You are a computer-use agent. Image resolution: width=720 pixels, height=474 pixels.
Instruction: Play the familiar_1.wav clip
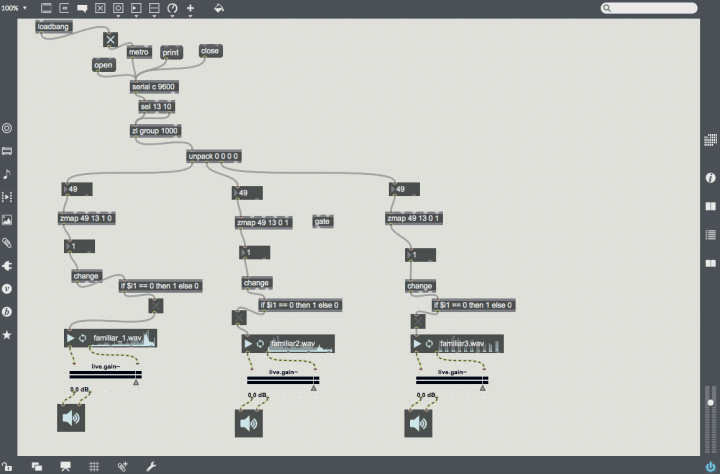coord(70,338)
